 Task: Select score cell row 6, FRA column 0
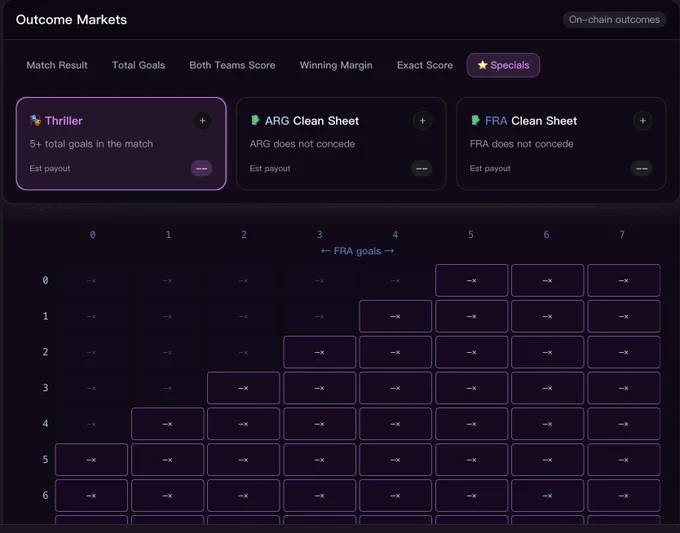[x=92, y=496]
